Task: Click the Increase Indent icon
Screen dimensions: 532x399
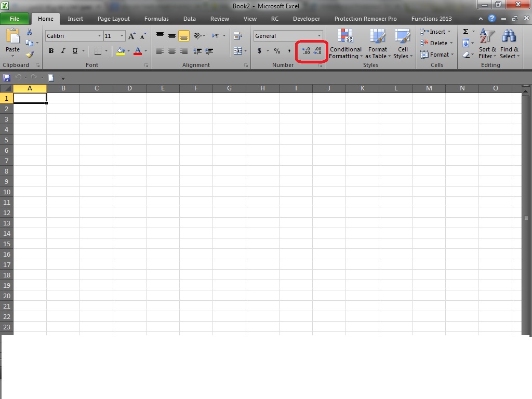Action: coord(209,50)
